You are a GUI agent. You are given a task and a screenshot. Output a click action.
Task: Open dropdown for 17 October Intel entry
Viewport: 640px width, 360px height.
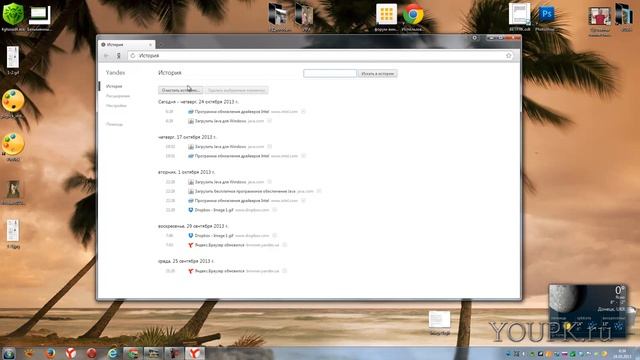click(303, 156)
